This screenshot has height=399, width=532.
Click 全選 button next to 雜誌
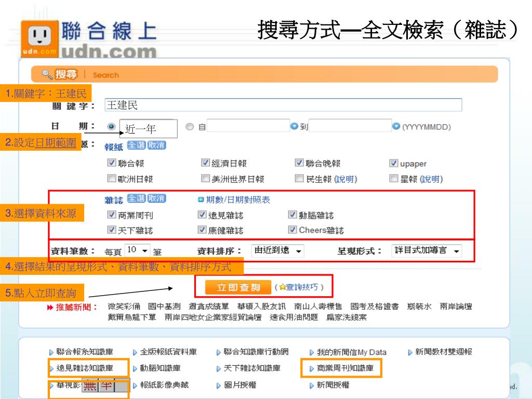point(137,198)
